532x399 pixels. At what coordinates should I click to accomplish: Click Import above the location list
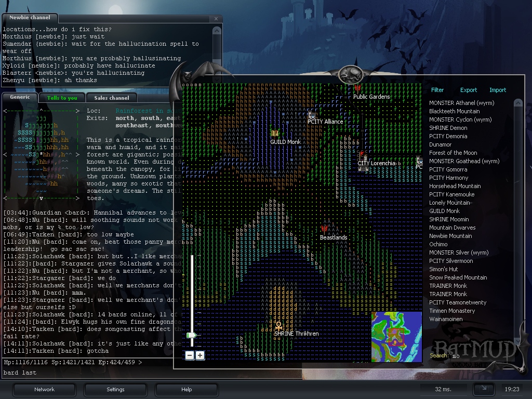click(497, 90)
